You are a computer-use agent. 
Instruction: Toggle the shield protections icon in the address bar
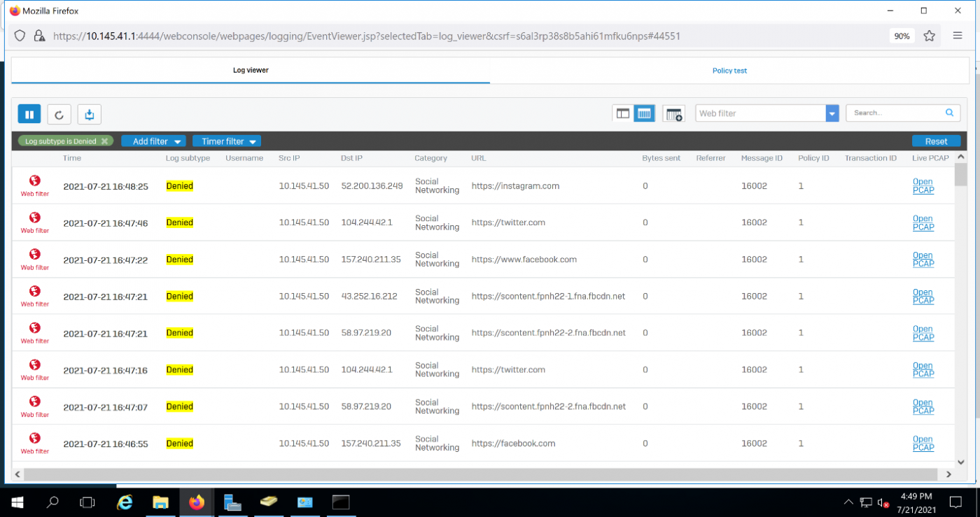[x=20, y=36]
